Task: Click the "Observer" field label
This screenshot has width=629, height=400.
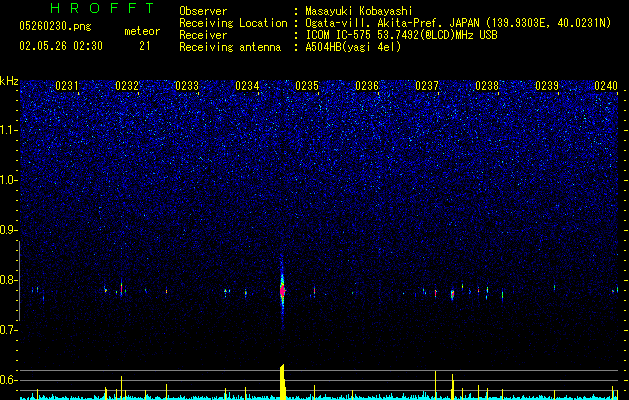Action: (203, 11)
